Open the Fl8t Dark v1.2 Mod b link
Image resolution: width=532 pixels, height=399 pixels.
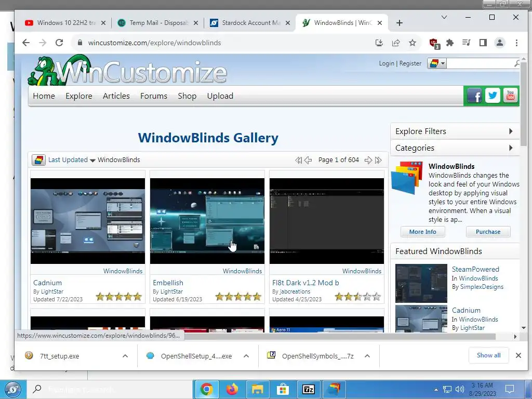click(305, 283)
